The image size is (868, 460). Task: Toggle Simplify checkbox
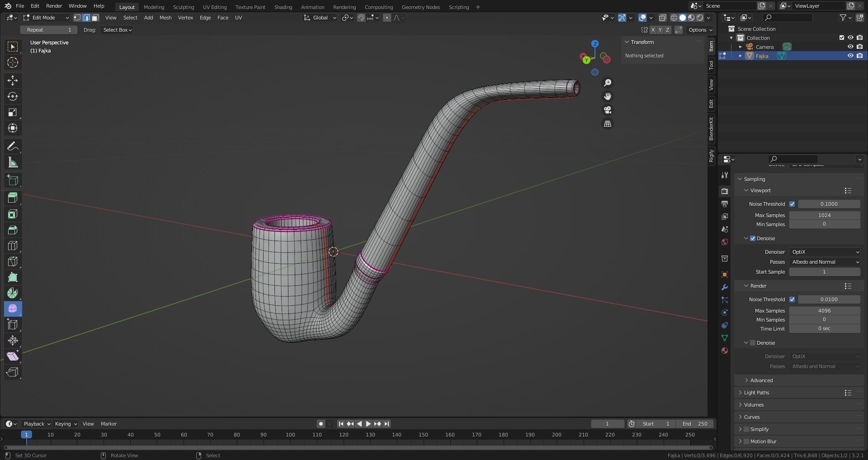[746, 429]
